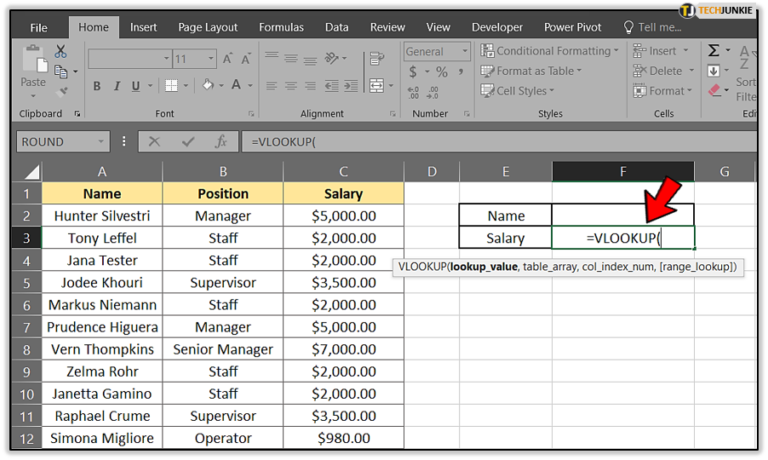
Task: Click the Merge & Center icon
Action: (377, 86)
